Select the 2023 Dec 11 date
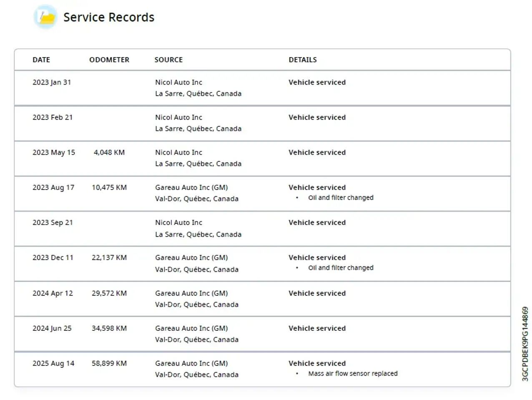Viewport: 532px width, 400px height. point(53,257)
